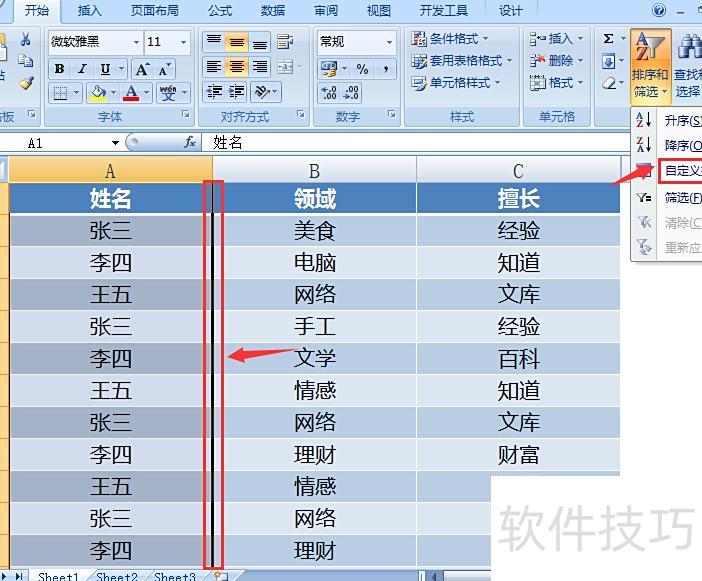Screen dimensions: 702x581
Task: Click 插入 insert cells button
Action: tap(556, 39)
